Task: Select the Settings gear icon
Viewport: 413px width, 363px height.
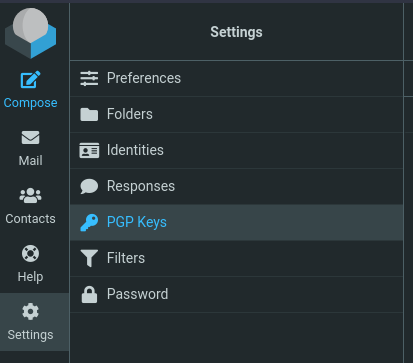Action: click(x=30, y=312)
